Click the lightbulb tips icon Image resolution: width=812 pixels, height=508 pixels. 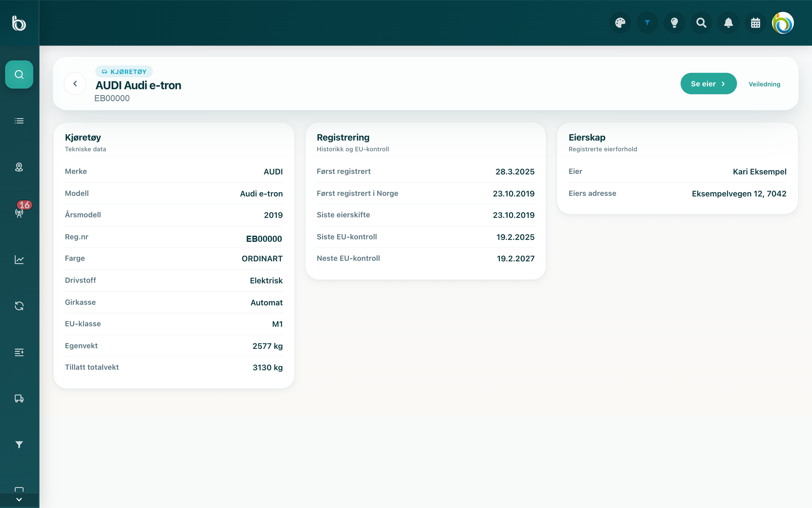point(674,23)
